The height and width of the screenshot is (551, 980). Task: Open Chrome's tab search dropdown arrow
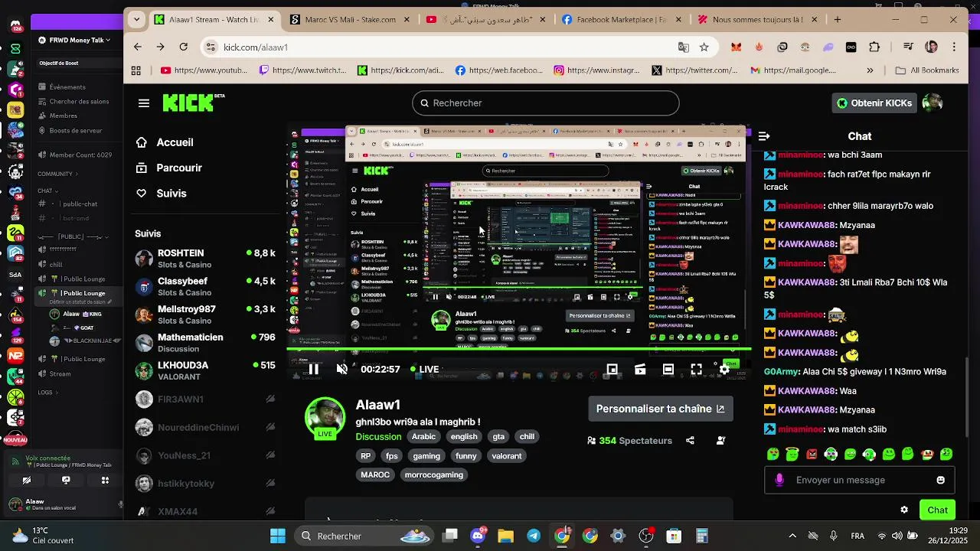136,19
